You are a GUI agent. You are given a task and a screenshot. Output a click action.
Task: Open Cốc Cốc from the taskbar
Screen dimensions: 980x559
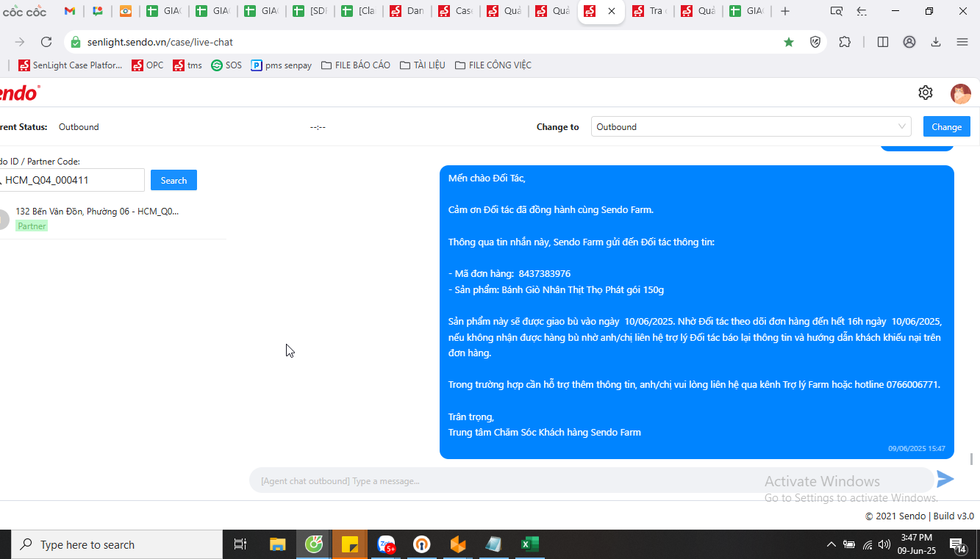(314, 545)
